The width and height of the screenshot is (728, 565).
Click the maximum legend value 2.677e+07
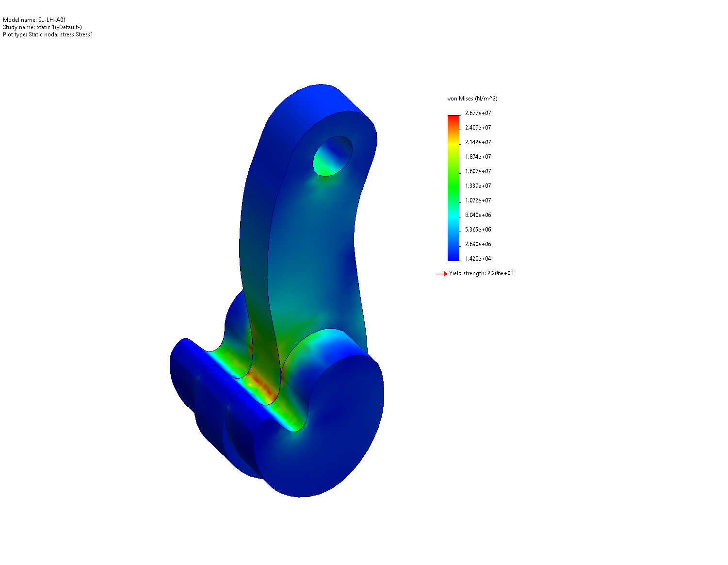(478, 113)
